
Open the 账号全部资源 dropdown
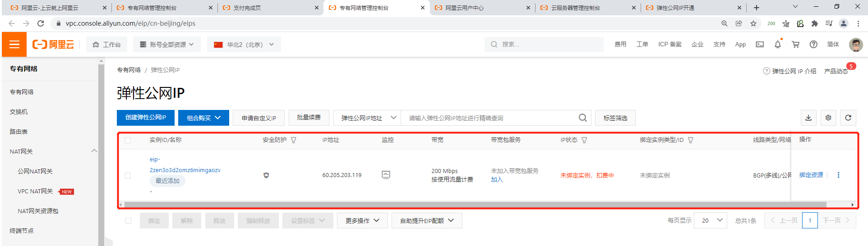[167, 44]
